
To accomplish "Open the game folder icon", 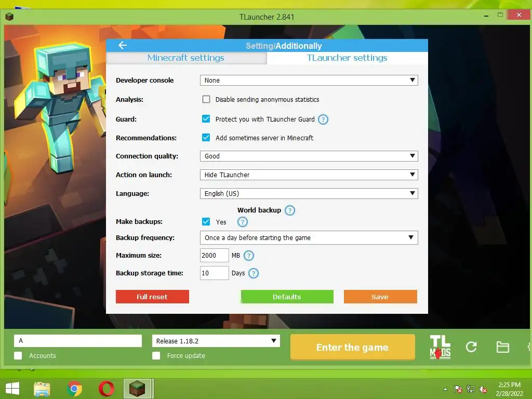I will pyautogui.click(x=502, y=347).
